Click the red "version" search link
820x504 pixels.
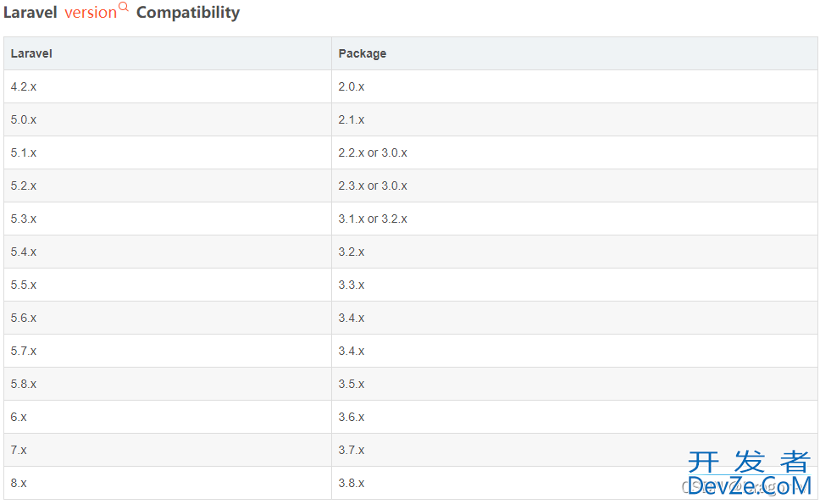91,13
